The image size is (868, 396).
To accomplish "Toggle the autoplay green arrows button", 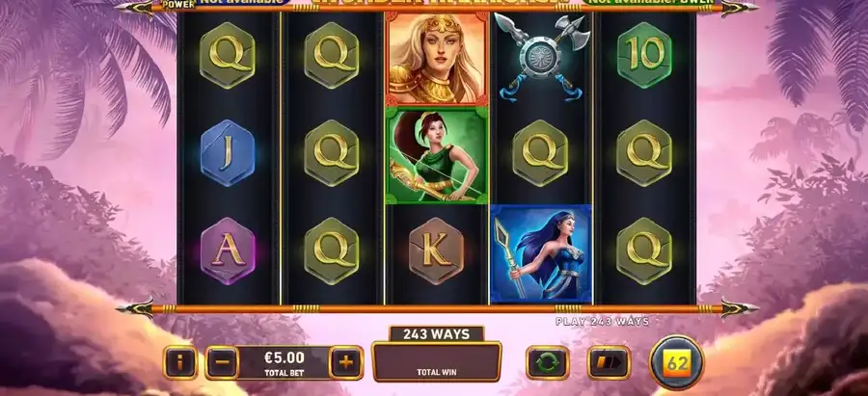I will 548,363.
